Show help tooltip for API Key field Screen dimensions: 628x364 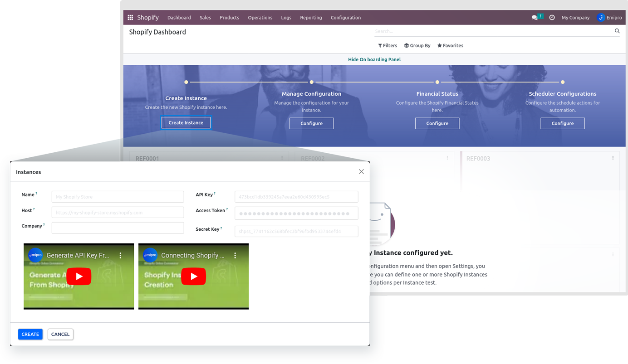point(215,193)
